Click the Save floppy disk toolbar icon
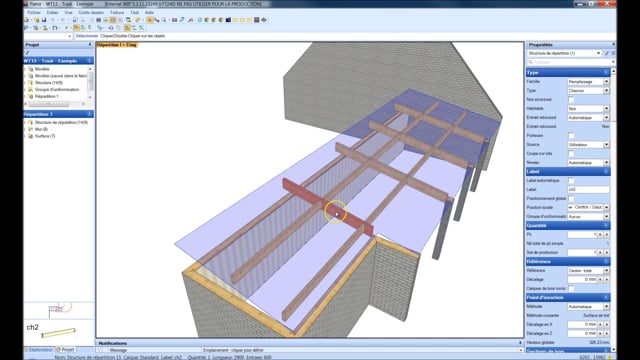This screenshot has height=360, width=640. tap(44, 20)
